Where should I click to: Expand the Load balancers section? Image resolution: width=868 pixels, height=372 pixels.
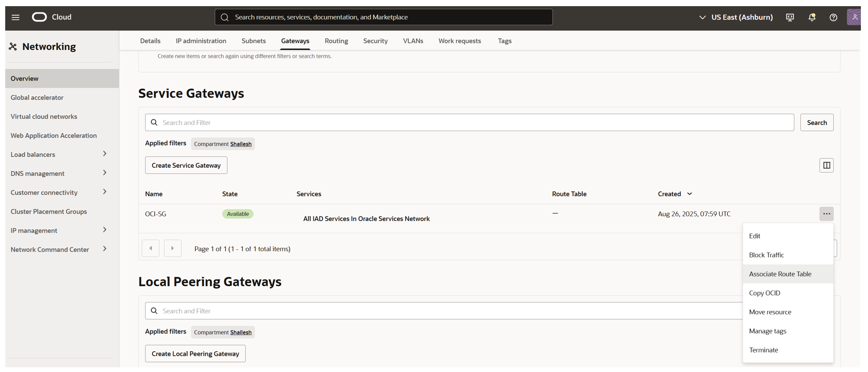105,154
